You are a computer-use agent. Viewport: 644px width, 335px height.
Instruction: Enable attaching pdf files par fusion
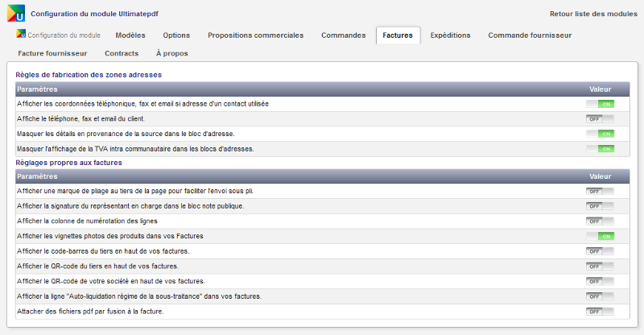point(600,312)
